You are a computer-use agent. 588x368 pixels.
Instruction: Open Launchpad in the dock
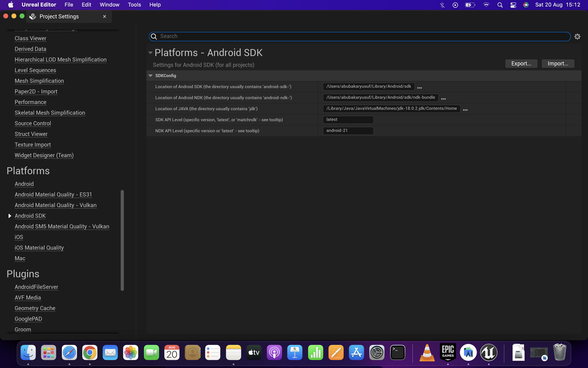pyautogui.click(x=49, y=352)
